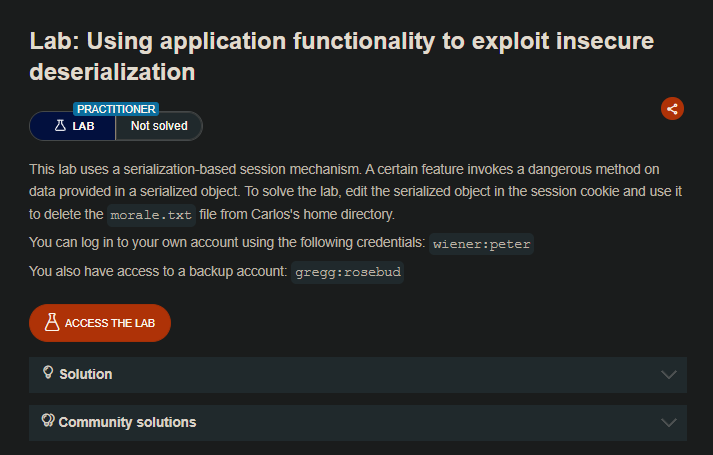Click the flask icon on the Access the Lab button
Viewport: 713px width, 455px height.
point(53,323)
